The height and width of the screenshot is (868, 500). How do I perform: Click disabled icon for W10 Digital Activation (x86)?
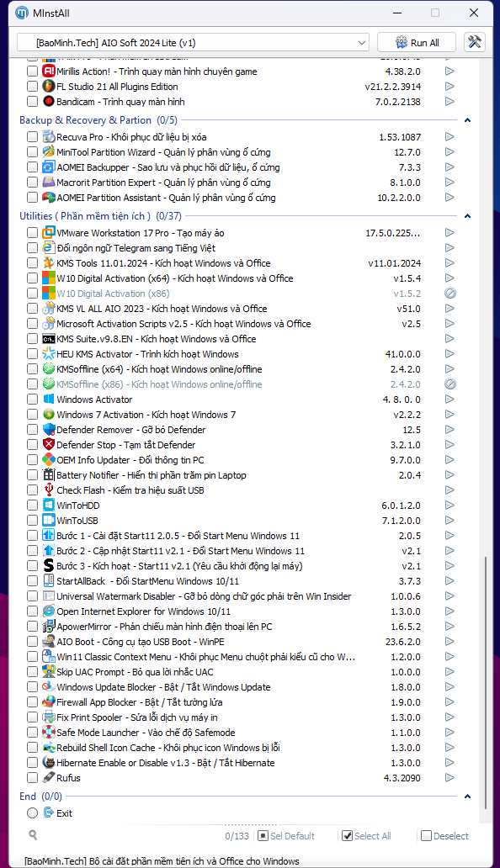click(450, 294)
